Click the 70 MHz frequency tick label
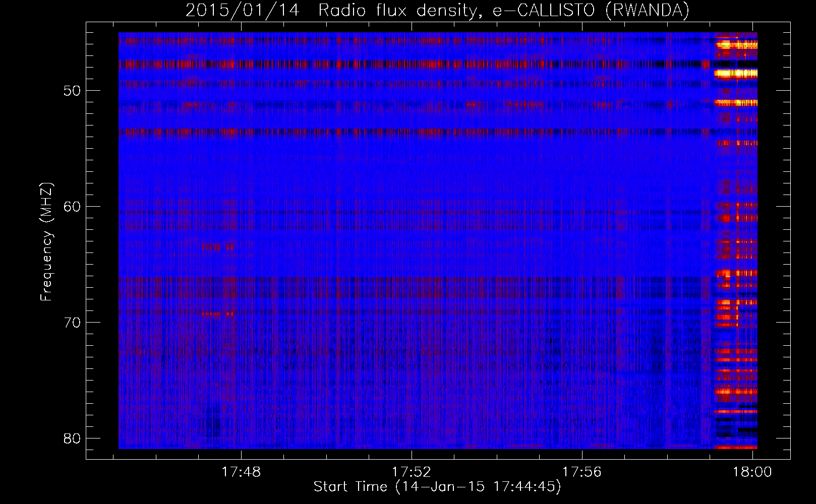The image size is (816, 504). pos(73,323)
